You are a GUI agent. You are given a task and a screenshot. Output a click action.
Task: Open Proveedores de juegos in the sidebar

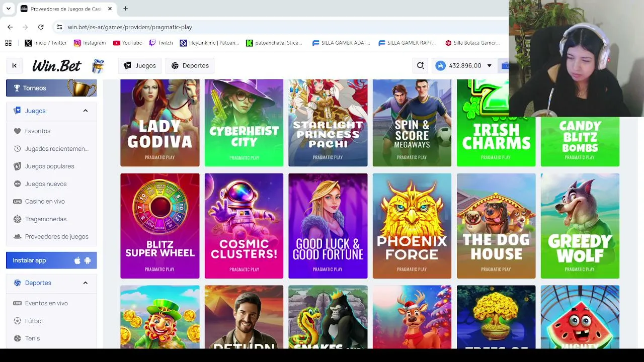tap(57, 237)
